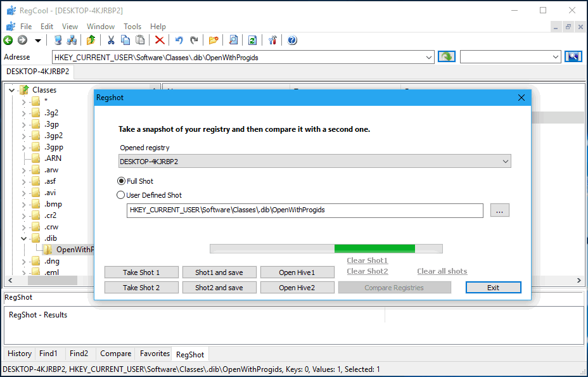Switch to the Find2 tab
588x377 pixels.
79,354
